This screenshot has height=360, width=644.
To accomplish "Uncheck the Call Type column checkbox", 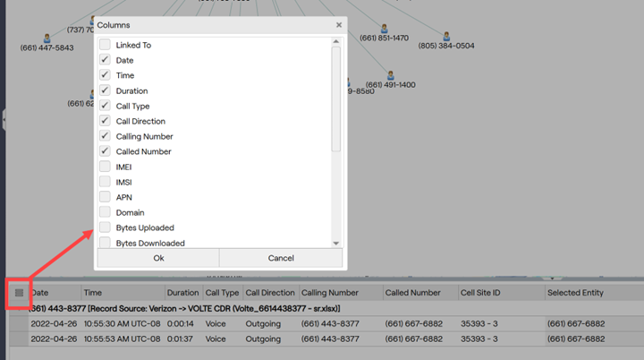I will click(x=105, y=106).
